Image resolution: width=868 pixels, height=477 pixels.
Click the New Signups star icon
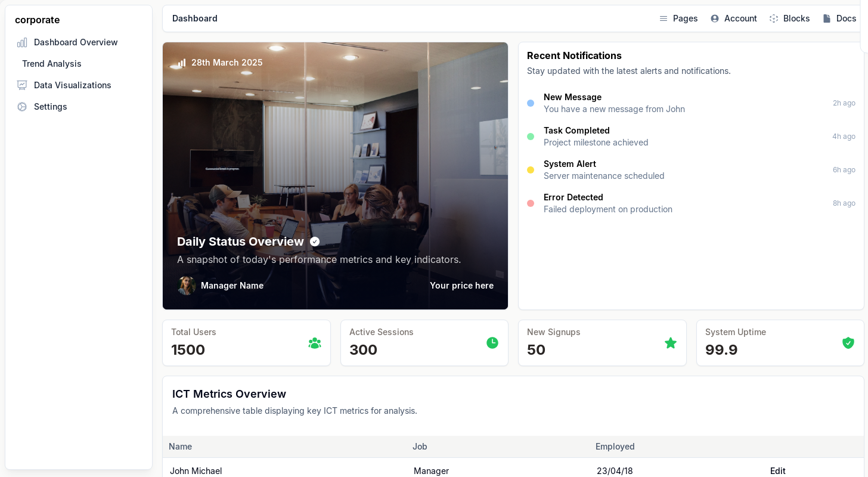671,343
